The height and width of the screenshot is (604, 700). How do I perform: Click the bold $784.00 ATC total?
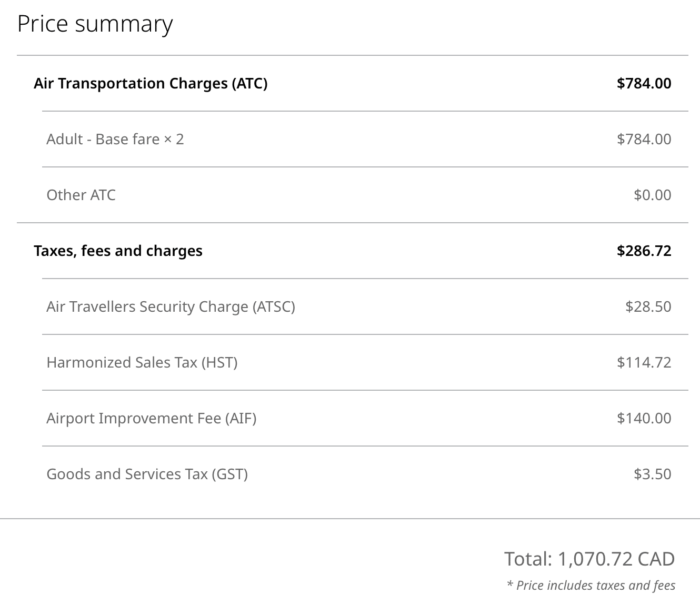[x=644, y=84]
